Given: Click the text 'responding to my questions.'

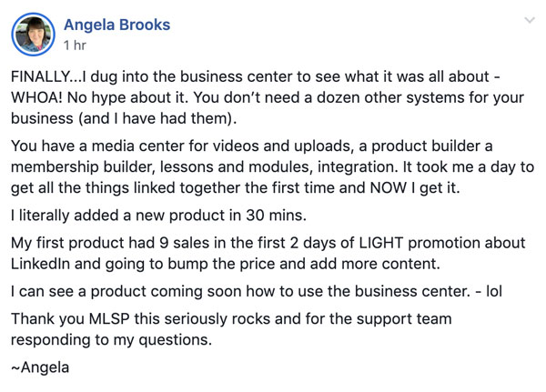Looking at the screenshot, I should [111, 340].
